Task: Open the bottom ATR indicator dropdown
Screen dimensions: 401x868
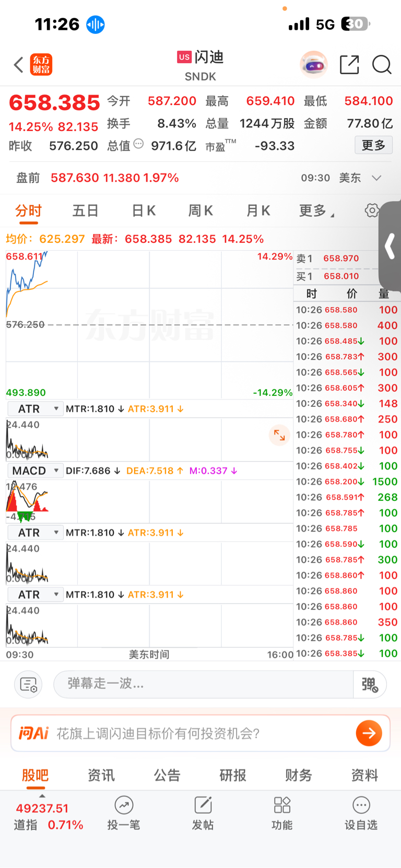Action: [x=35, y=595]
